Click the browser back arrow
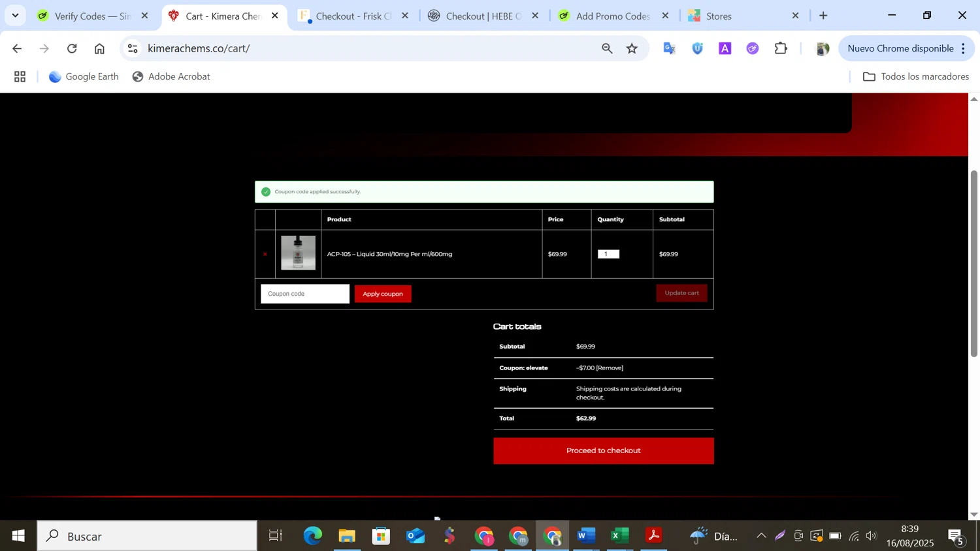 (x=18, y=48)
